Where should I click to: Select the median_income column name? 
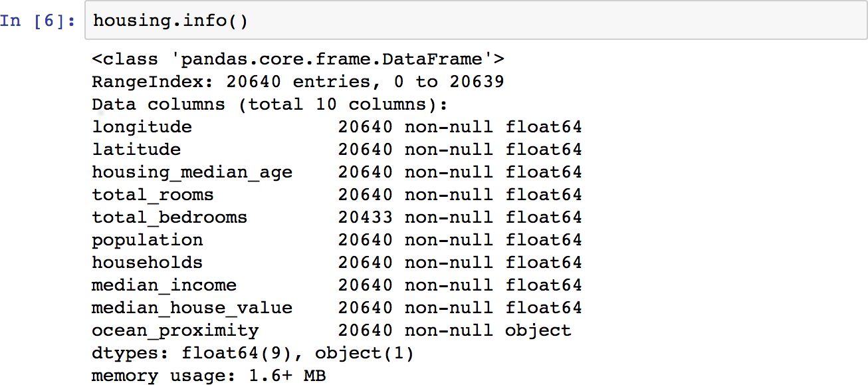coord(164,285)
